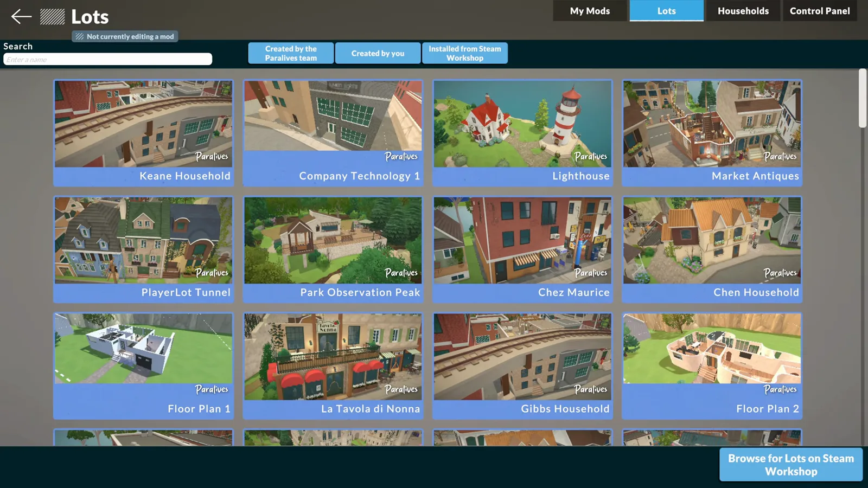Toggle Installed from Steam Workshop filter
This screenshot has width=868, height=488.
click(465, 53)
